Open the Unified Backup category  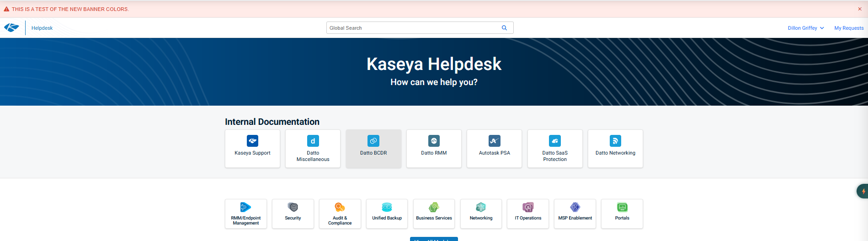[387, 214]
